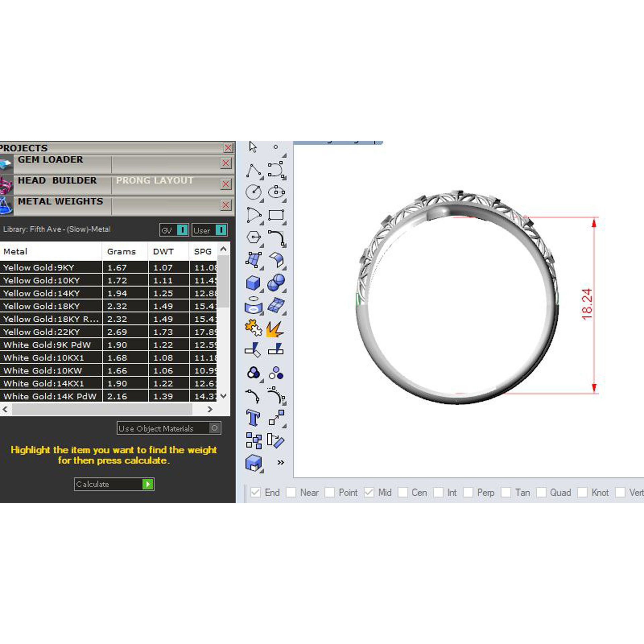Select the Yellow Gold:14KY row
Screen dimensions: 644x644
[x=42, y=293]
